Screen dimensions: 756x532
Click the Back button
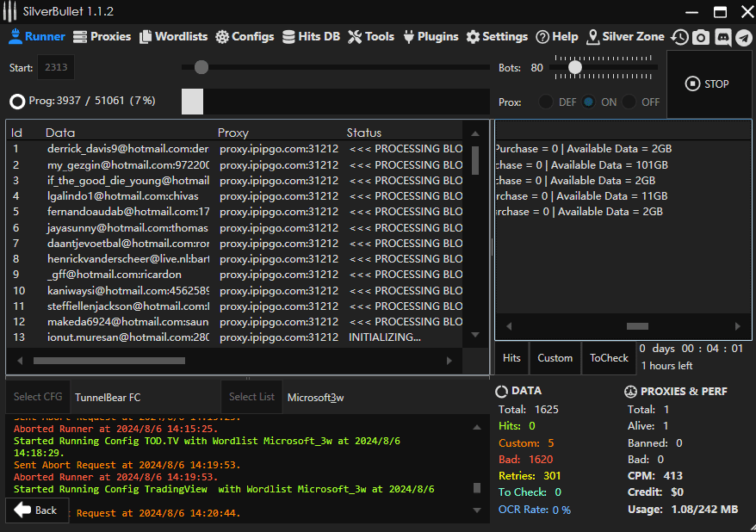click(36, 510)
